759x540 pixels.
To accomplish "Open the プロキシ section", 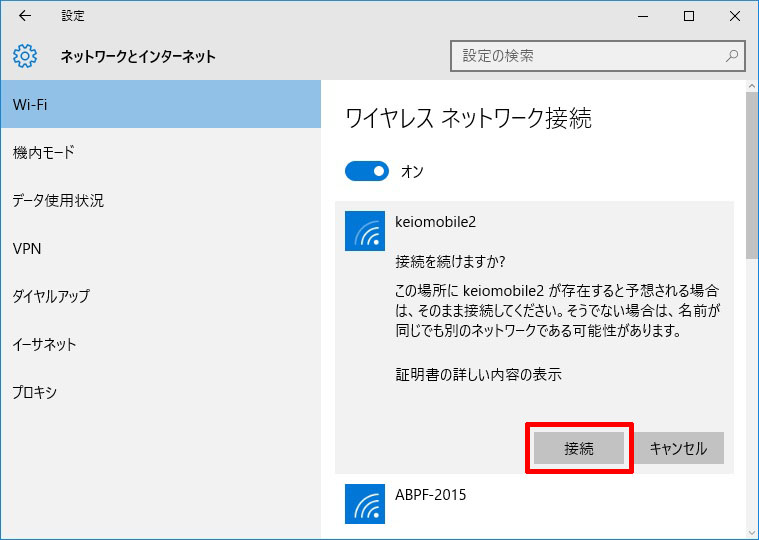I will pyautogui.click(x=161, y=392).
